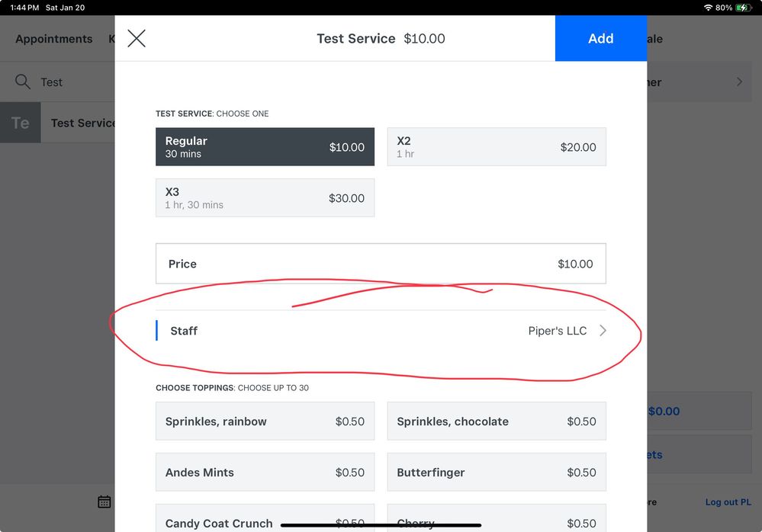Tap the Wi-Fi status icon
This screenshot has height=532, width=762.
click(x=708, y=8)
